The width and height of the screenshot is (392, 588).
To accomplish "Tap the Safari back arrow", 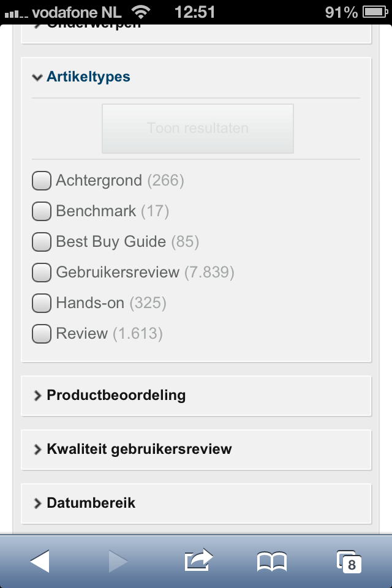I will click(40, 561).
